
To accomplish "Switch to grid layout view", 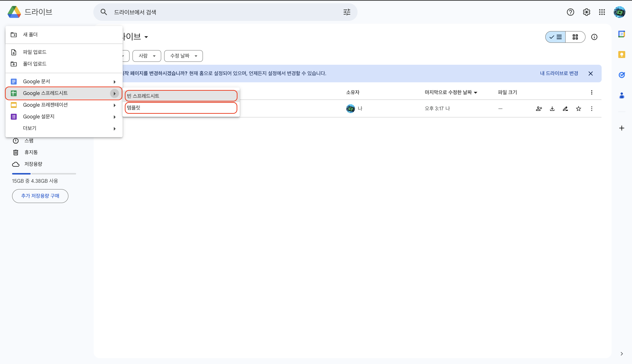I will 575,37.
